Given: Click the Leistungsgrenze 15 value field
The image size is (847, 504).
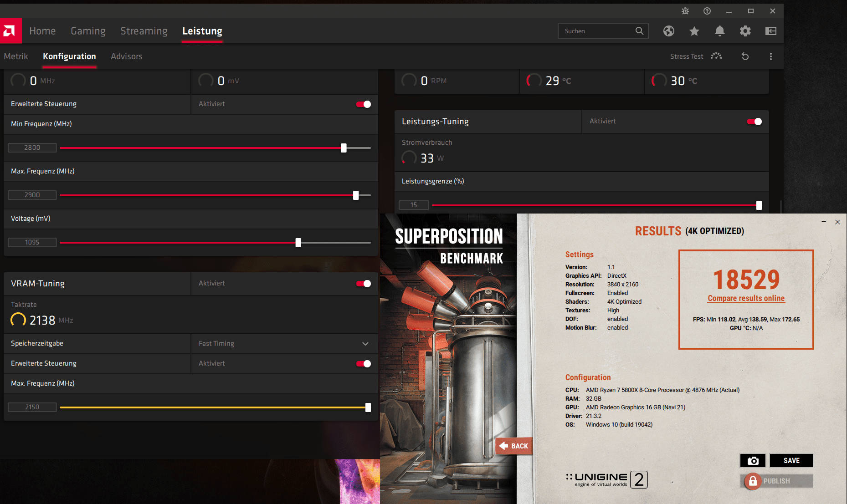Looking at the screenshot, I should pyautogui.click(x=414, y=205).
